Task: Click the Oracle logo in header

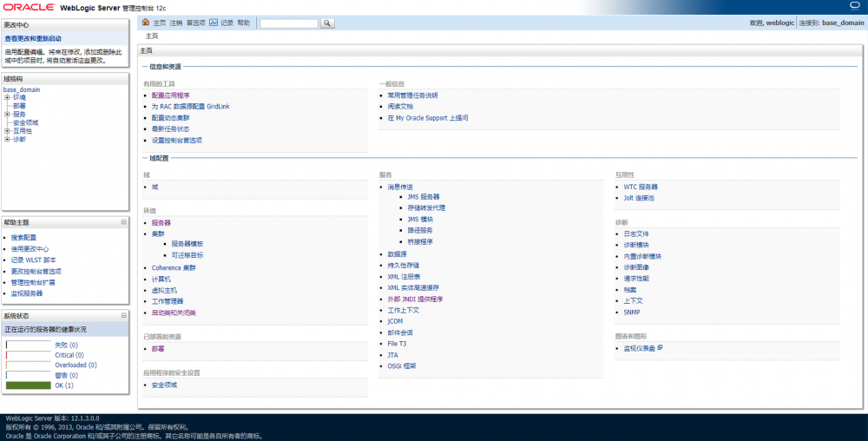Action: [x=30, y=7]
